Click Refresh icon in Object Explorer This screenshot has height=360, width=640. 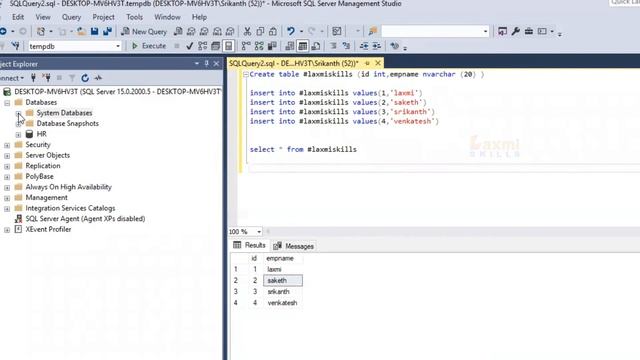click(x=85, y=78)
